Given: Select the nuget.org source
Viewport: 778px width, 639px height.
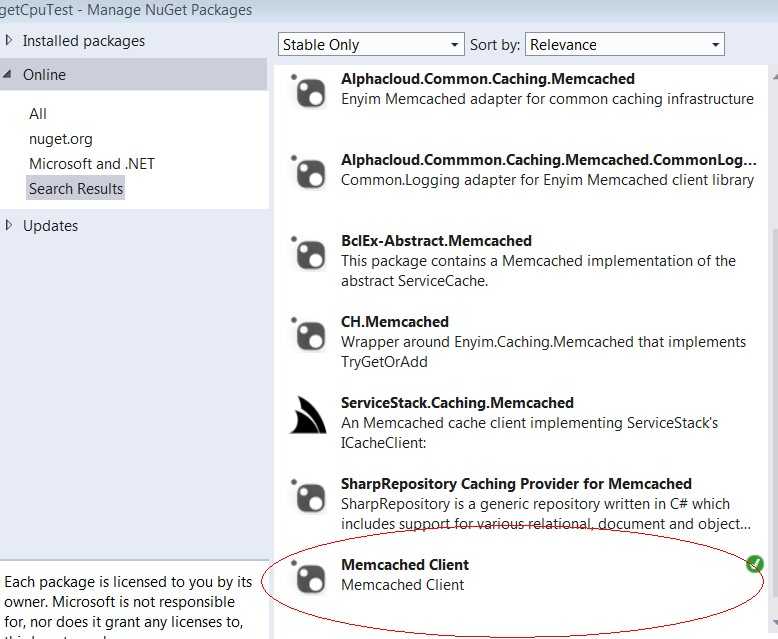Looking at the screenshot, I should pyautogui.click(x=61, y=139).
